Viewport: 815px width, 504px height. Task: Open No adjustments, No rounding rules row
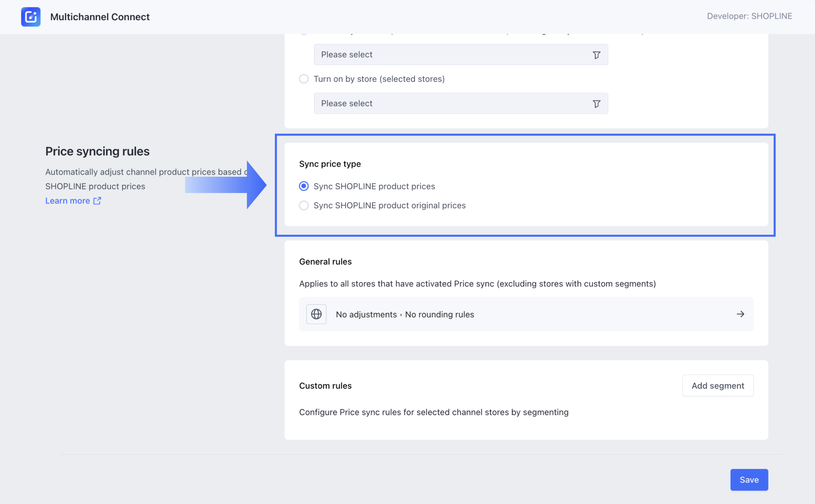526,314
